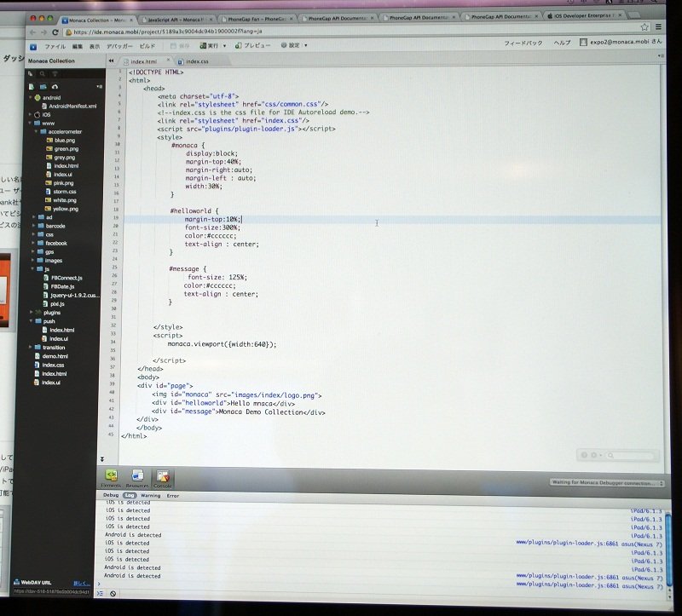Collapse the accelerometer folder
Screen dimensions: 682x616
click(x=36, y=132)
